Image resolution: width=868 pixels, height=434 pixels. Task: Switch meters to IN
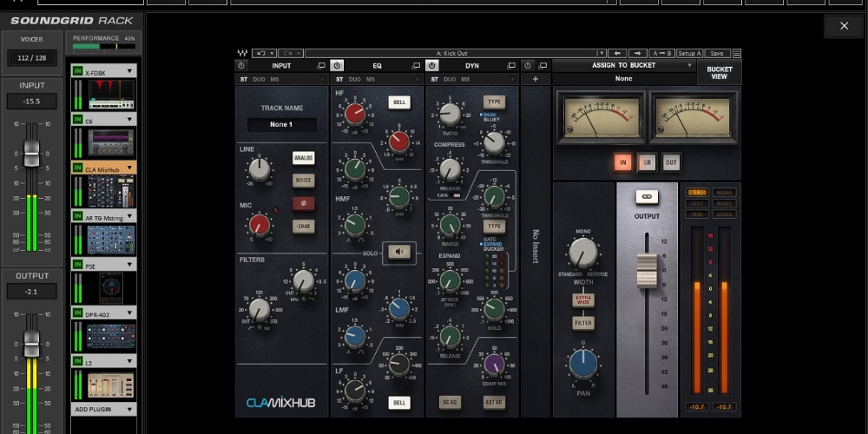click(x=623, y=163)
